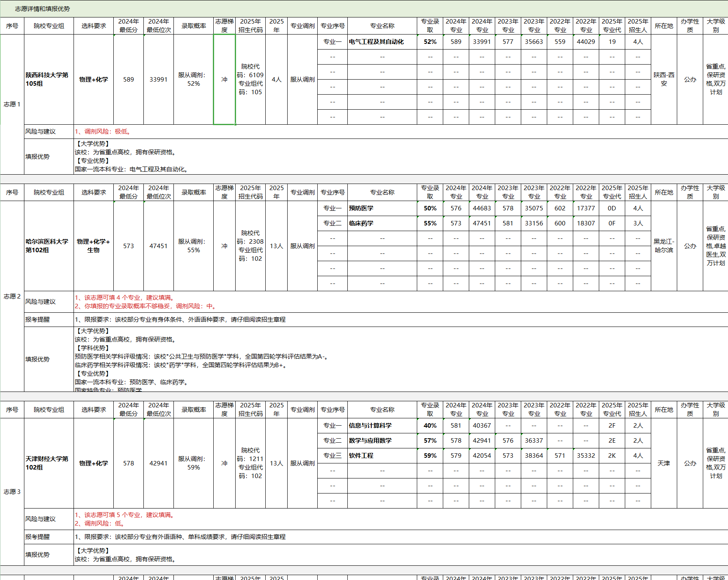The width and height of the screenshot is (728, 580).
Task: Select the 电气工程及其自动化 major cell
Action: click(x=382, y=42)
